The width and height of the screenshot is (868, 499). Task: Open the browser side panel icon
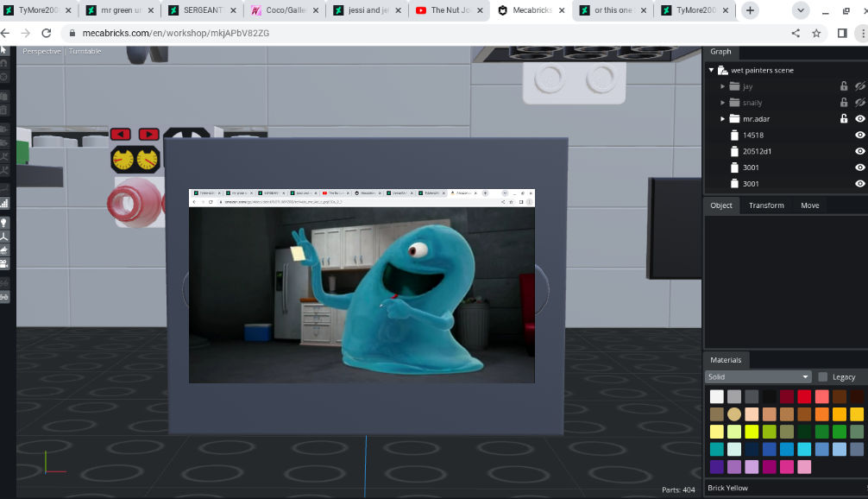pos(842,33)
